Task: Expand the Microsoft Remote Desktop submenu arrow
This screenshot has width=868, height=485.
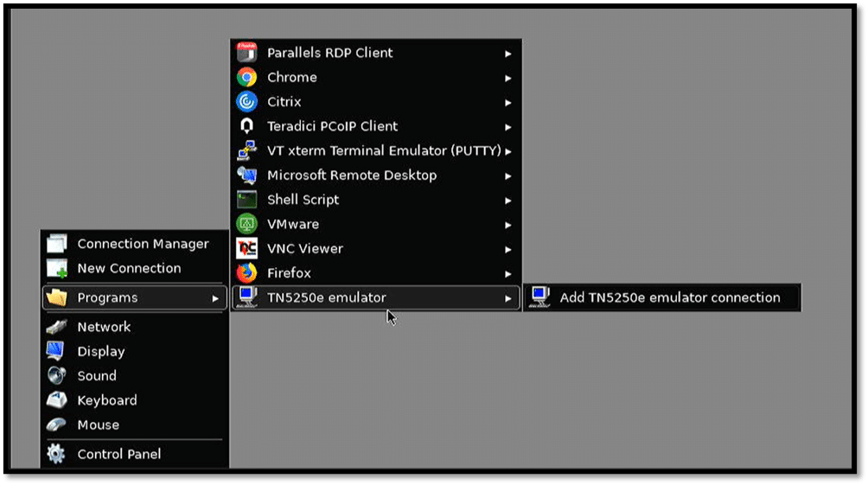Action: (508, 176)
